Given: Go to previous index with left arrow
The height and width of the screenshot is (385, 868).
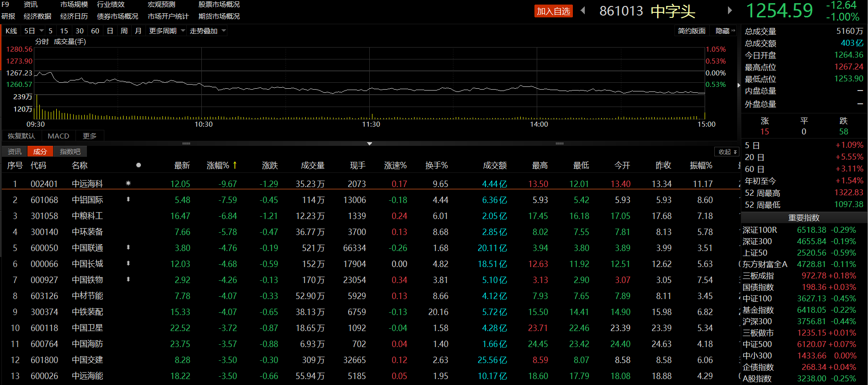Looking at the screenshot, I should point(583,11).
